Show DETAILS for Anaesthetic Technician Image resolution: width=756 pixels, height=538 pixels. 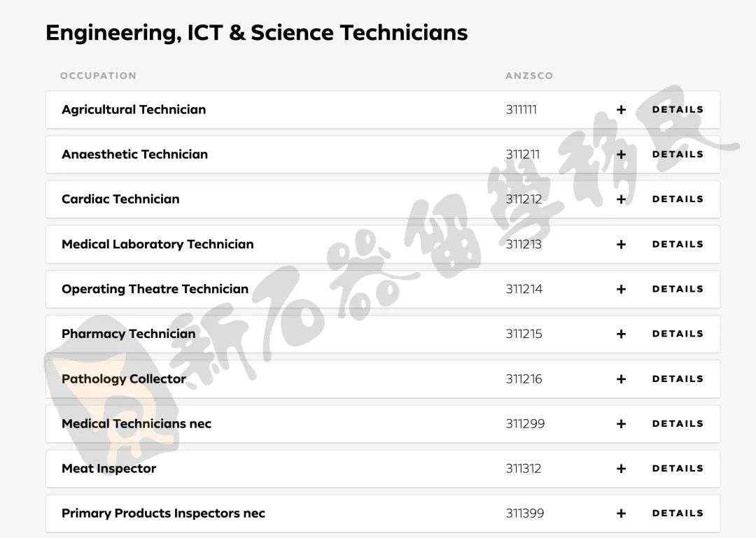[678, 155]
